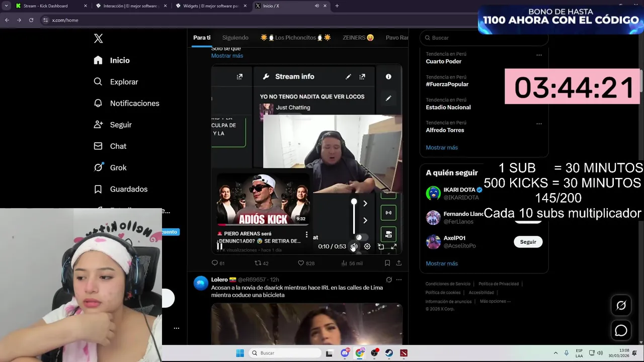Open Guardados bookmarks in the sidebar

point(120,190)
